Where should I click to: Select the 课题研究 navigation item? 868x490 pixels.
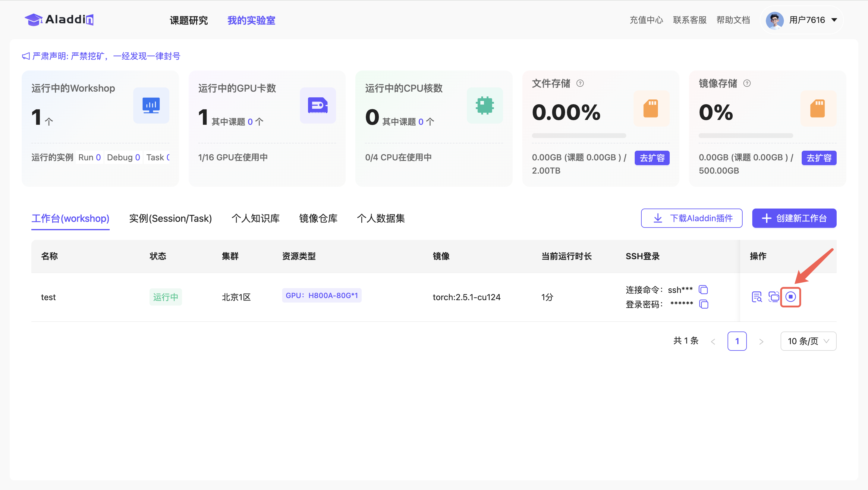[x=189, y=20]
